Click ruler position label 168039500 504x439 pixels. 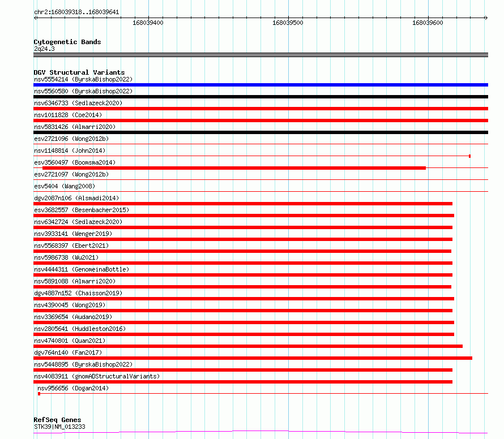click(288, 23)
